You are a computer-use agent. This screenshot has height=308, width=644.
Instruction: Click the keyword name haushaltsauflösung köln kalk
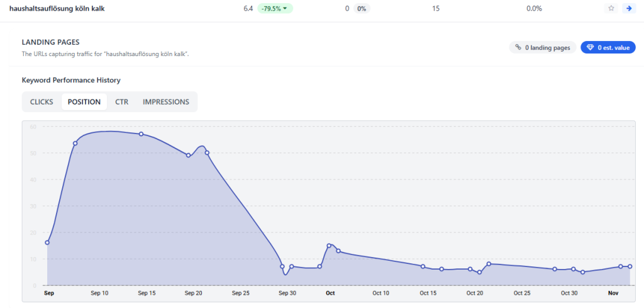tap(52, 9)
